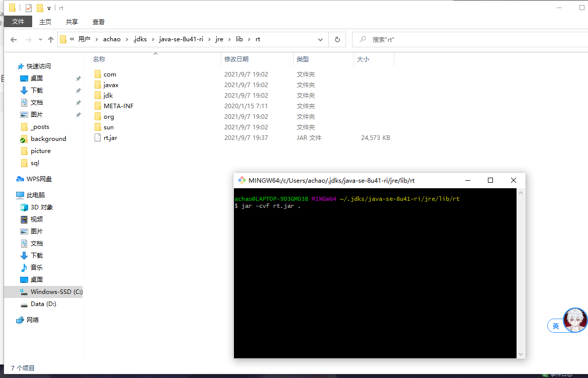Click the Git Bash title bar icon
The image size is (588, 378).
(242, 180)
